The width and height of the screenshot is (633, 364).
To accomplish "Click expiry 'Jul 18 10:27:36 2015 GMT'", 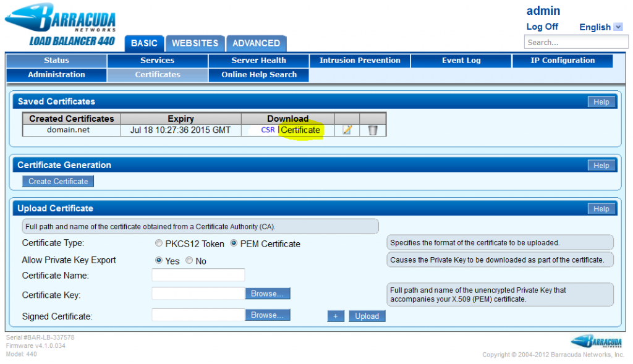I will pyautogui.click(x=181, y=130).
